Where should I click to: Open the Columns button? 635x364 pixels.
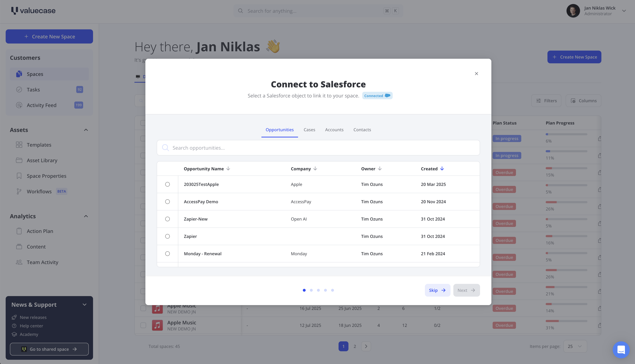[584, 101]
